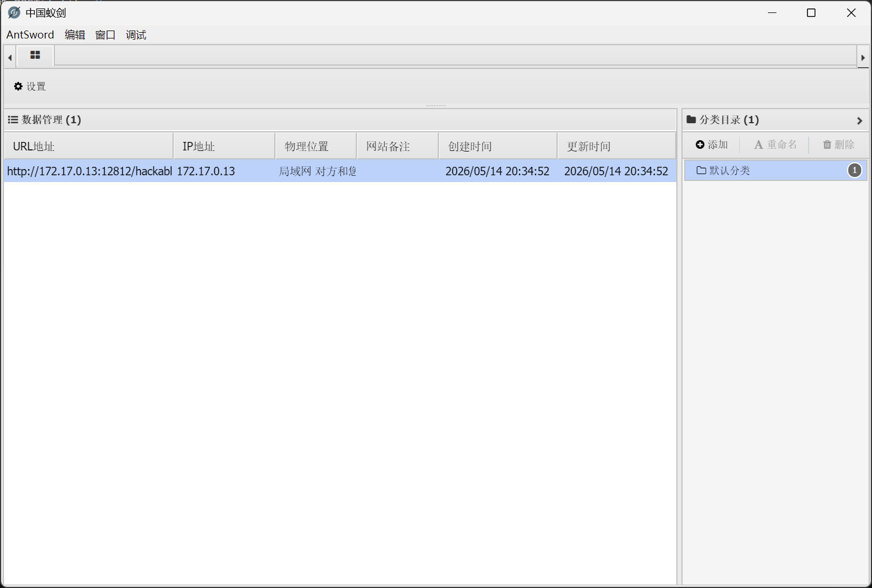Screen dimensions: 872x588
Task: Click the left tab scroll arrow
Action: pyautogui.click(x=10, y=57)
